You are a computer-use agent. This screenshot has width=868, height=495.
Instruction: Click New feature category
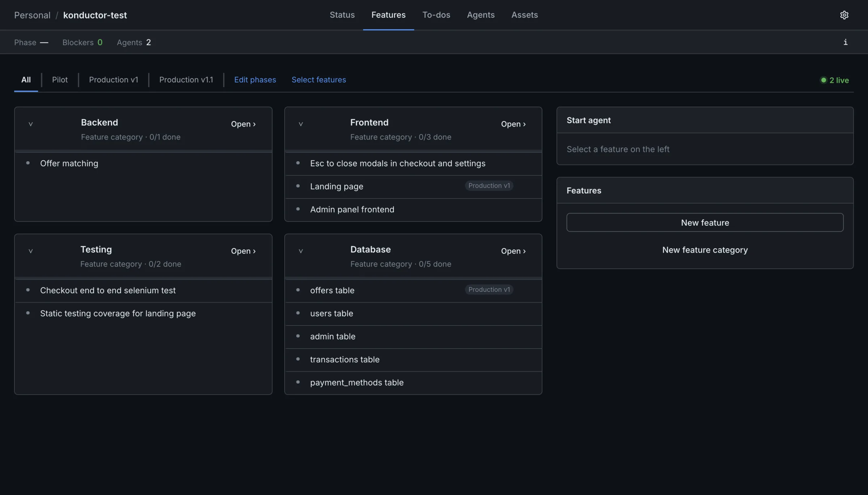click(x=705, y=250)
